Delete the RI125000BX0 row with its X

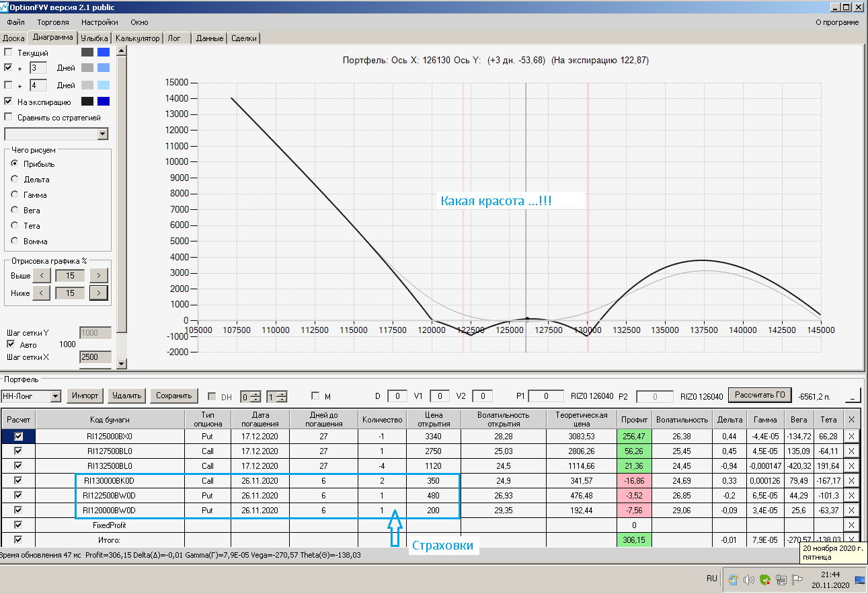point(852,436)
